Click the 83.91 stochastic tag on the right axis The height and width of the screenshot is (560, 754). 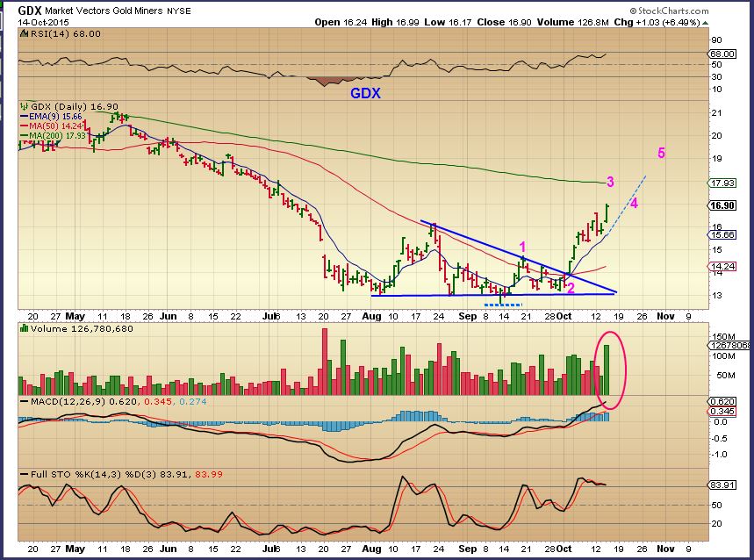click(722, 485)
